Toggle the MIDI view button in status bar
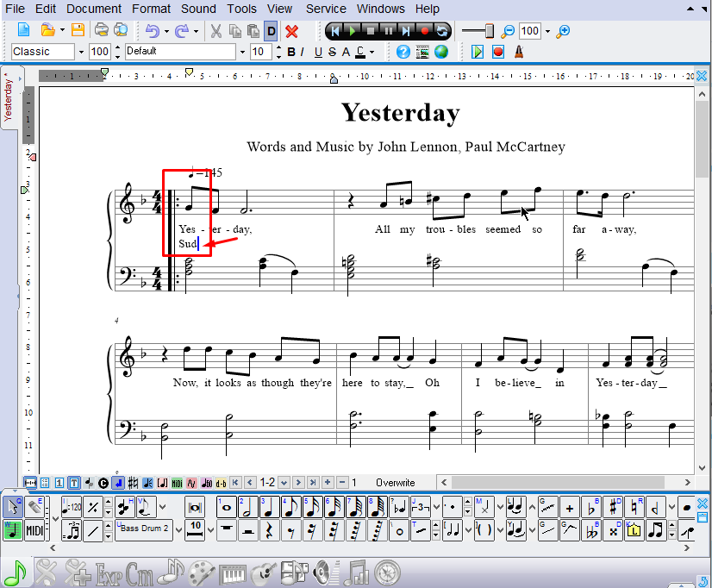Viewport: 712px width, 588px height. (x=177, y=483)
